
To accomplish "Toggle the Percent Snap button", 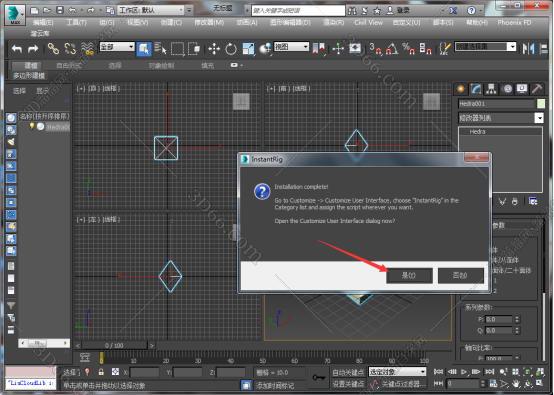I will point(409,49).
